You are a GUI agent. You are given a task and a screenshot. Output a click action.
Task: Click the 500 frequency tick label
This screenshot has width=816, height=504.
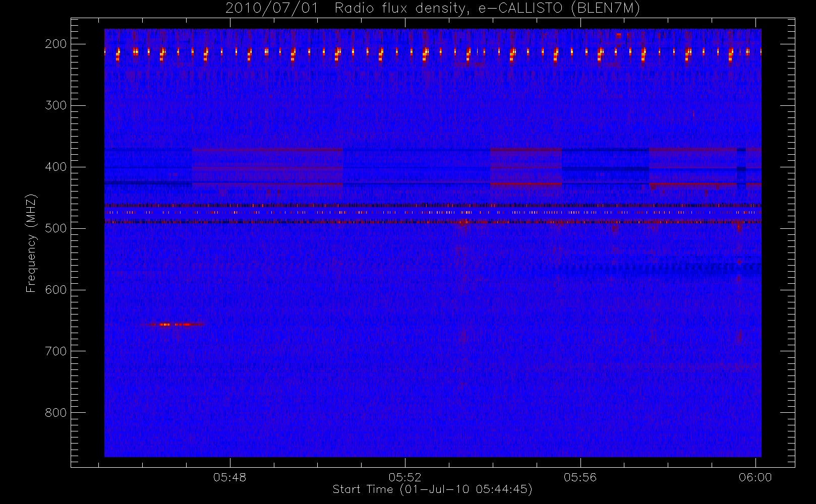[x=56, y=228]
